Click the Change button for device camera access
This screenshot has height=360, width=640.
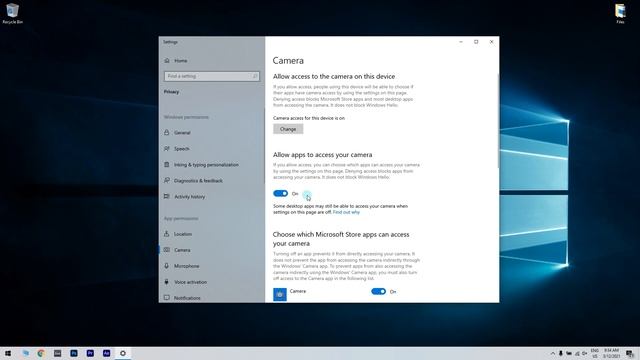(x=288, y=129)
